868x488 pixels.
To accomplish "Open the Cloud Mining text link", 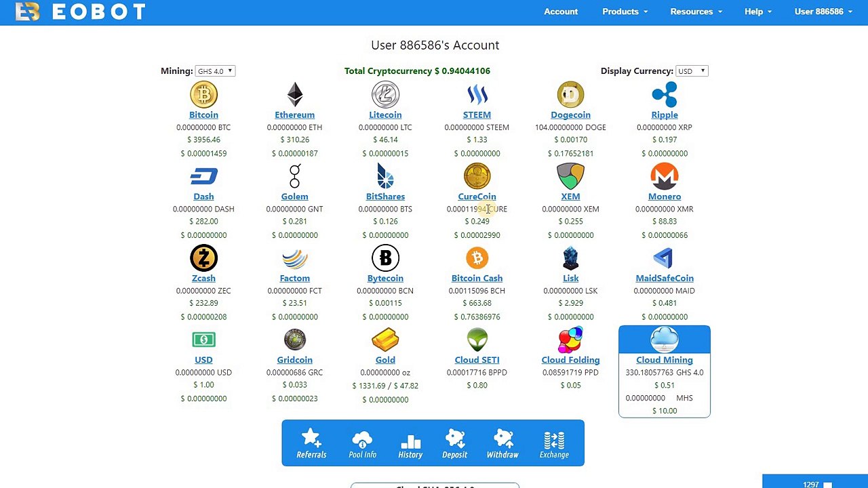I will tap(665, 360).
